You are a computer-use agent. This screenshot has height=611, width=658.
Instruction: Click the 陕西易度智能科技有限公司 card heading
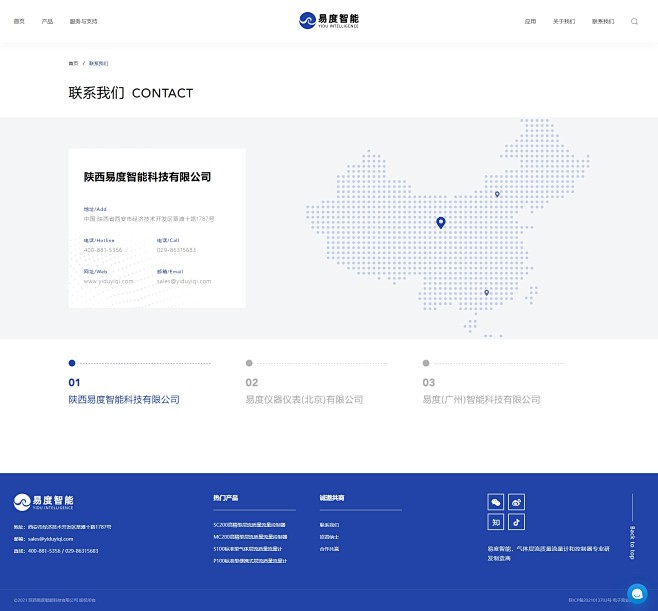[147, 177]
